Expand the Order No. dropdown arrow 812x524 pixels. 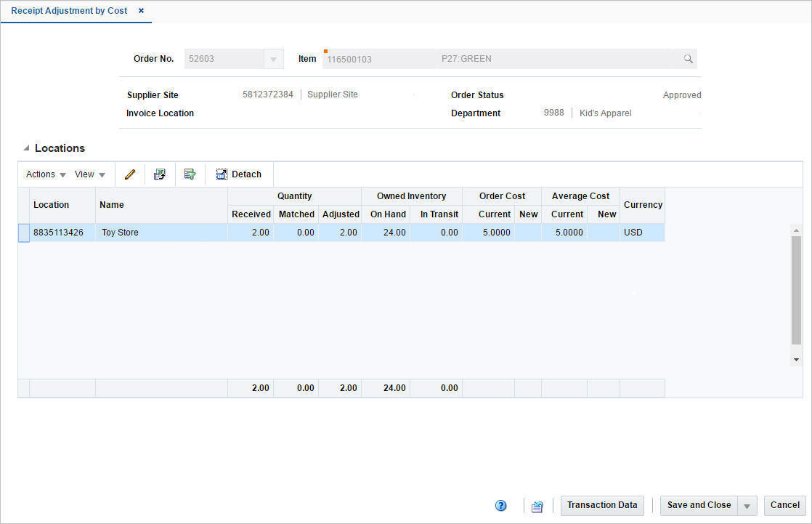click(275, 59)
